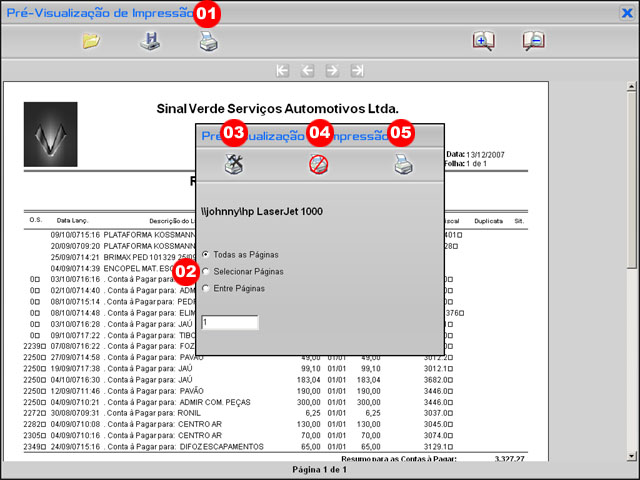640x480 pixels.
Task: Click the vertical scrollbar on the right
Action: tap(632, 200)
